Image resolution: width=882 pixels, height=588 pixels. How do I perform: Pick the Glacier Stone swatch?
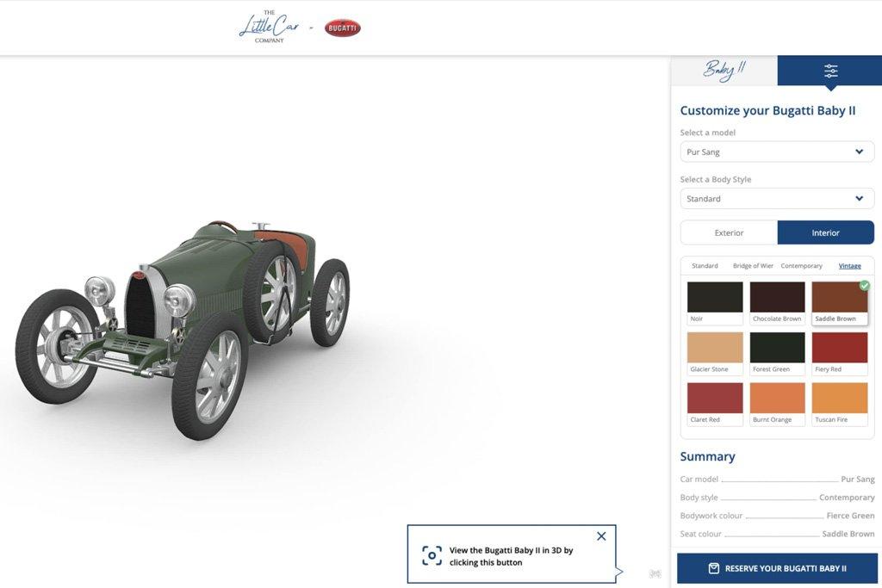coord(715,354)
